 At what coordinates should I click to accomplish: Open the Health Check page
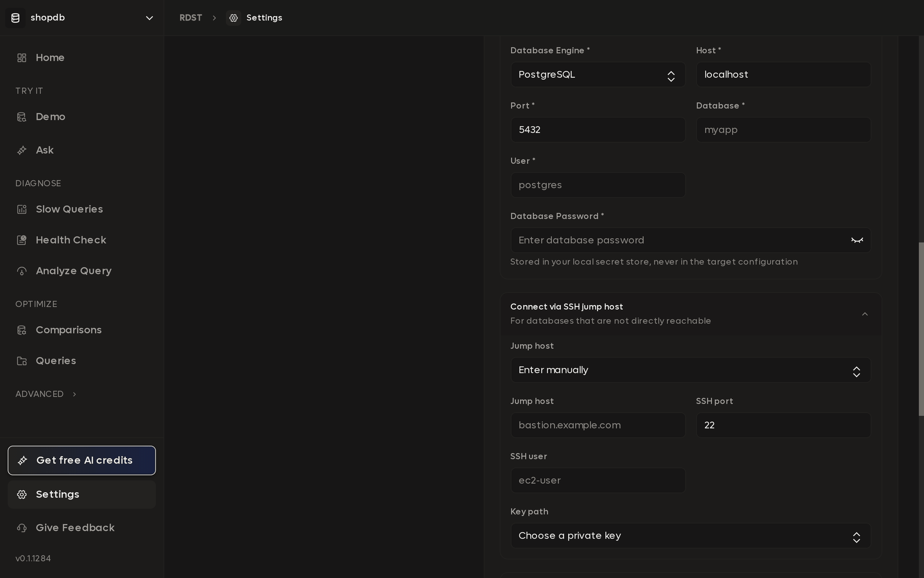tap(82, 240)
